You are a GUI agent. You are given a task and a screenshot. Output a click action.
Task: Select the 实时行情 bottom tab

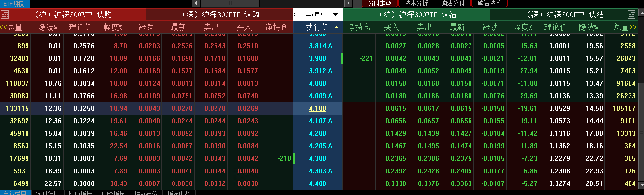[47, 193]
